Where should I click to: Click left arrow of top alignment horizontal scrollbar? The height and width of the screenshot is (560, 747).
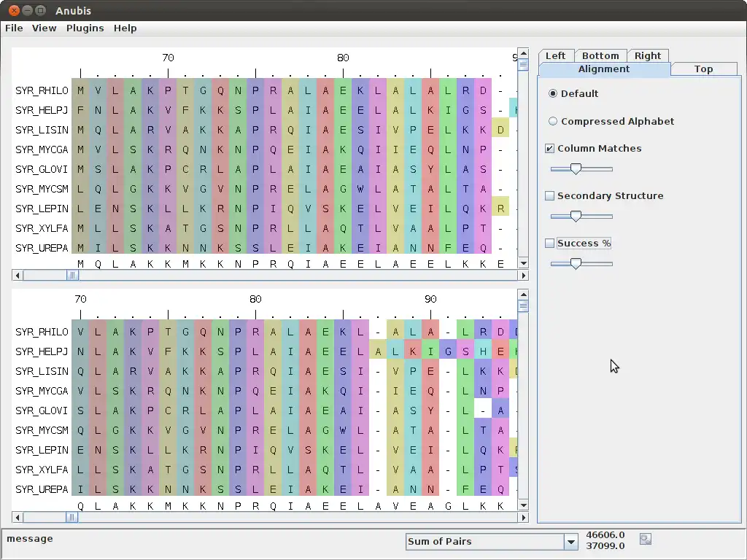click(x=17, y=276)
